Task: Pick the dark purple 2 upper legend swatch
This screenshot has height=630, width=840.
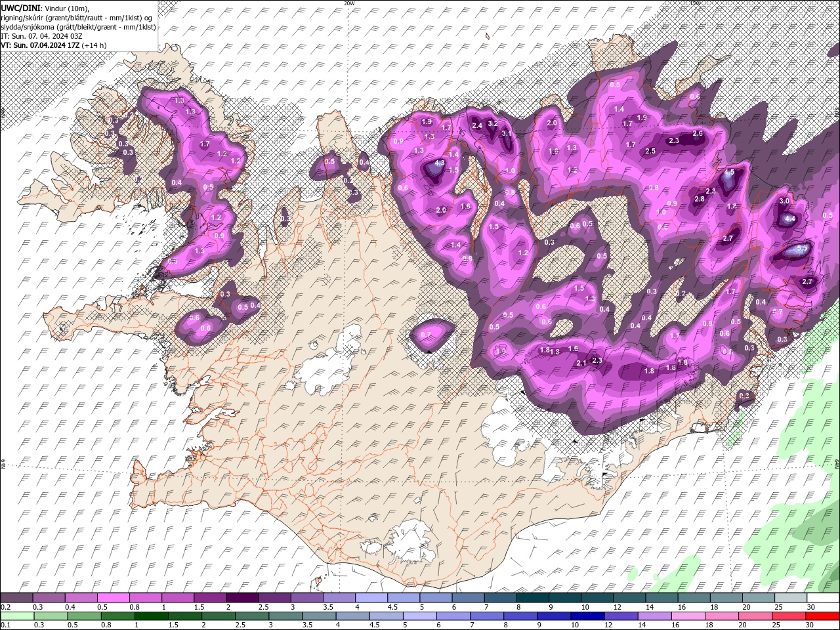Action: pyautogui.click(x=242, y=598)
